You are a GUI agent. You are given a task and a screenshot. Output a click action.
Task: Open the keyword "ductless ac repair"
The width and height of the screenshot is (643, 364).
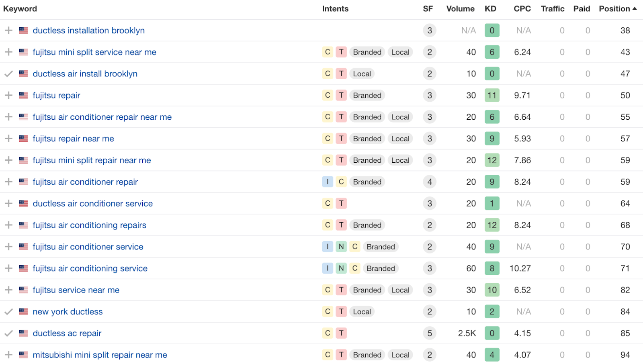point(67,333)
